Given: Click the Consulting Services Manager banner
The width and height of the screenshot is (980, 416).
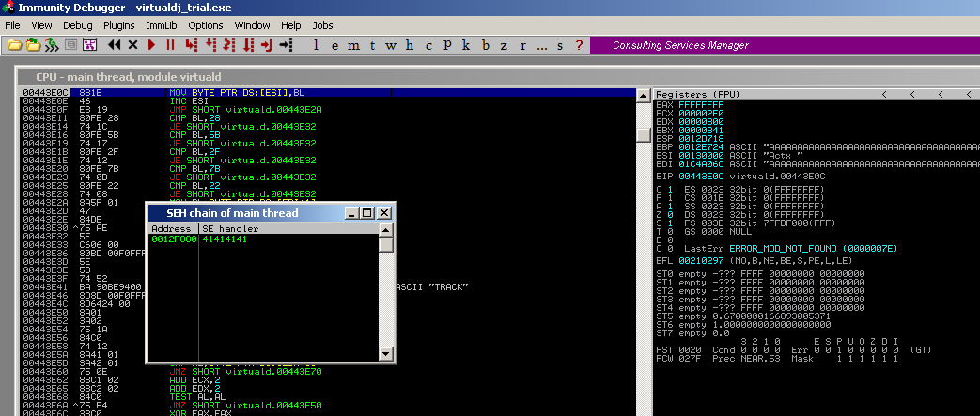Looking at the screenshot, I should [785, 45].
